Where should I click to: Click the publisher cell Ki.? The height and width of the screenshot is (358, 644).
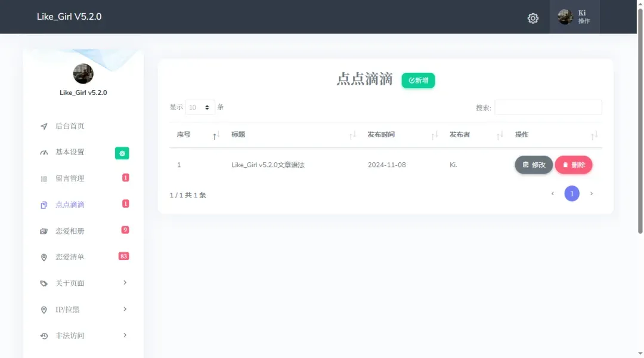point(453,165)
